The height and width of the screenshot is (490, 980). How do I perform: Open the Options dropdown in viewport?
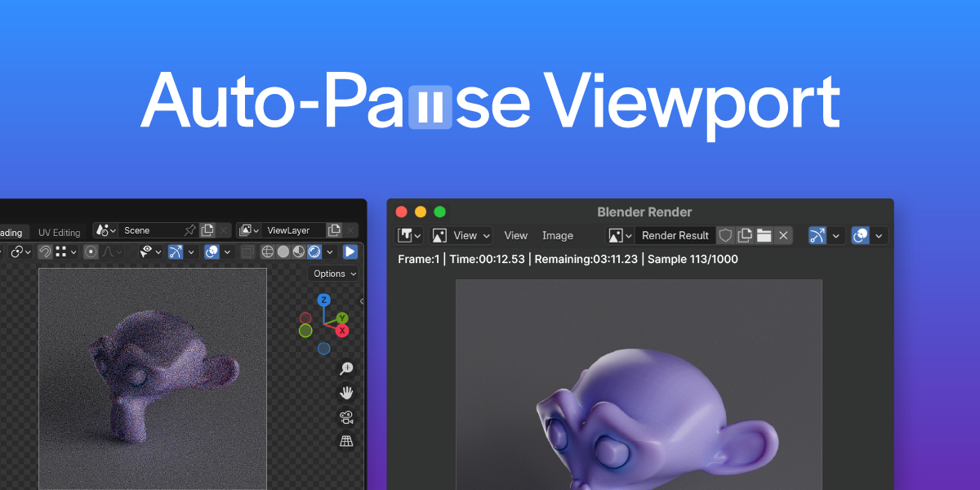[x=335, y=274]
